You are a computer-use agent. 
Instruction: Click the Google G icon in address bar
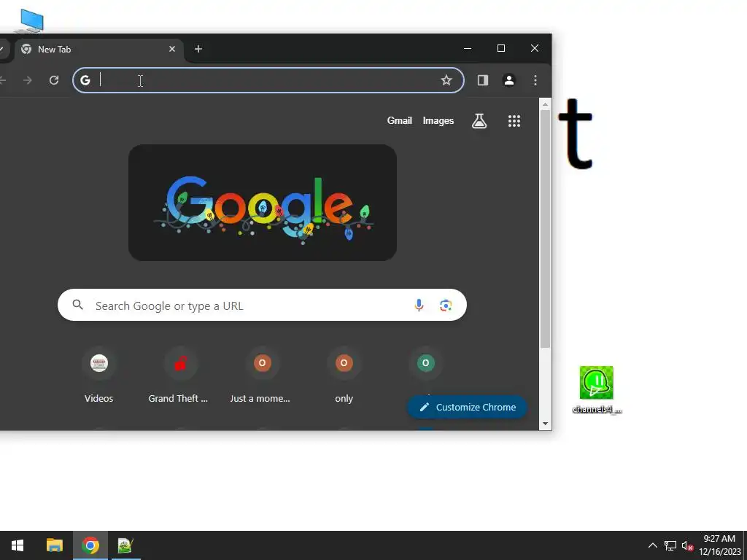[x=85, y=80]
